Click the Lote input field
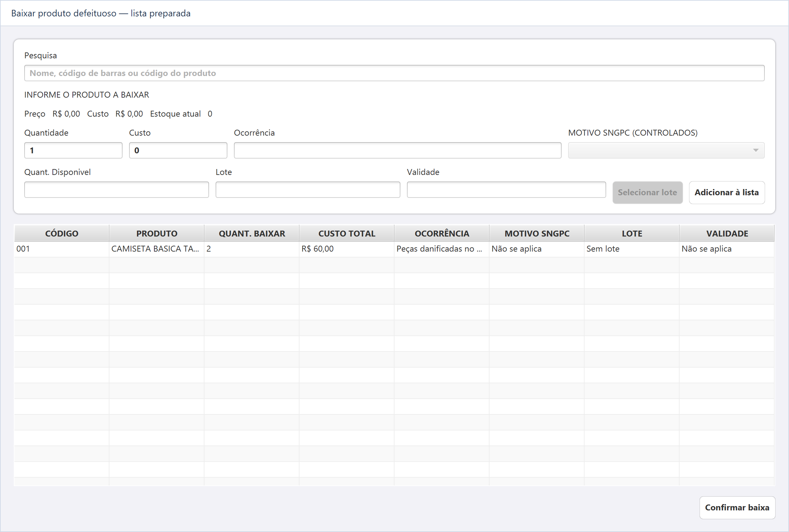Image resolution: width=789 pixels, height=532 pixels. 308,190
